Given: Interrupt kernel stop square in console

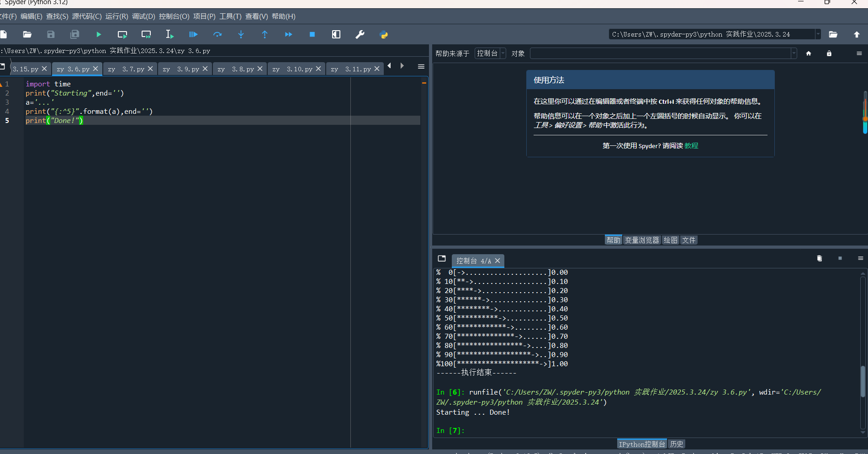Looking at the screenshot, I should click(x=840, y=258).
